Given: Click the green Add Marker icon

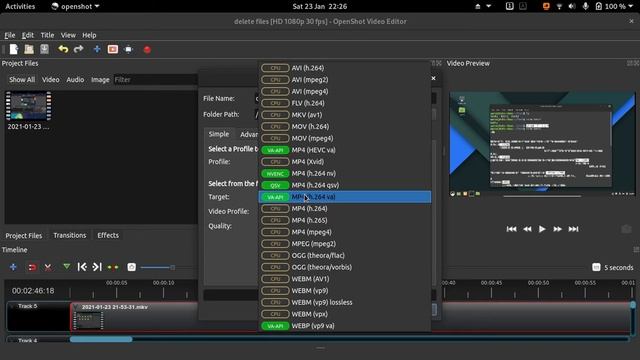Looking at the screenshot, I should coord(66,267).
